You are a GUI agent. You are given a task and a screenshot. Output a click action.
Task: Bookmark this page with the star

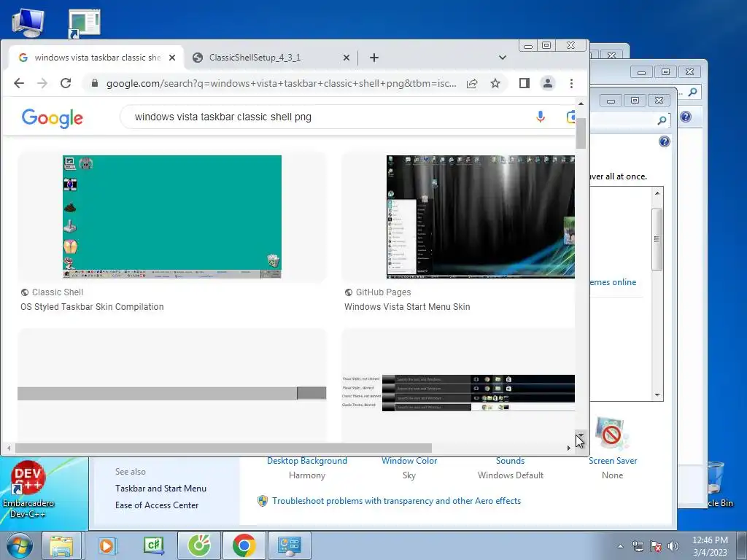pos(495,83)
